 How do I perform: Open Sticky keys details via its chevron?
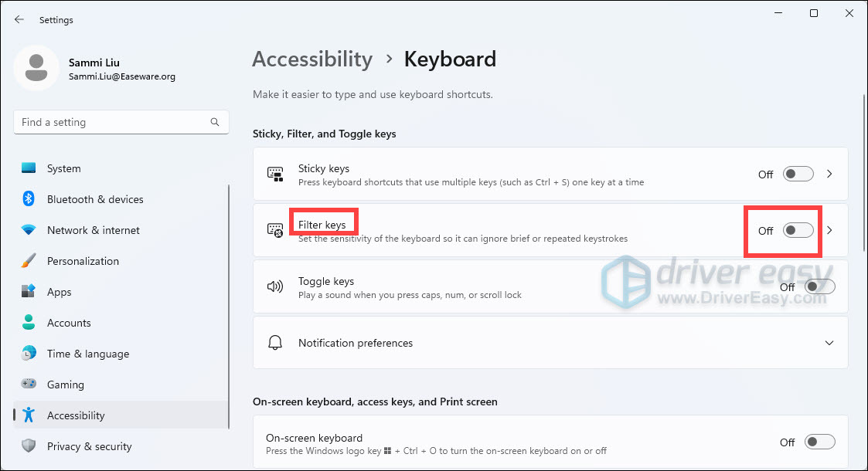pos(829,174)
